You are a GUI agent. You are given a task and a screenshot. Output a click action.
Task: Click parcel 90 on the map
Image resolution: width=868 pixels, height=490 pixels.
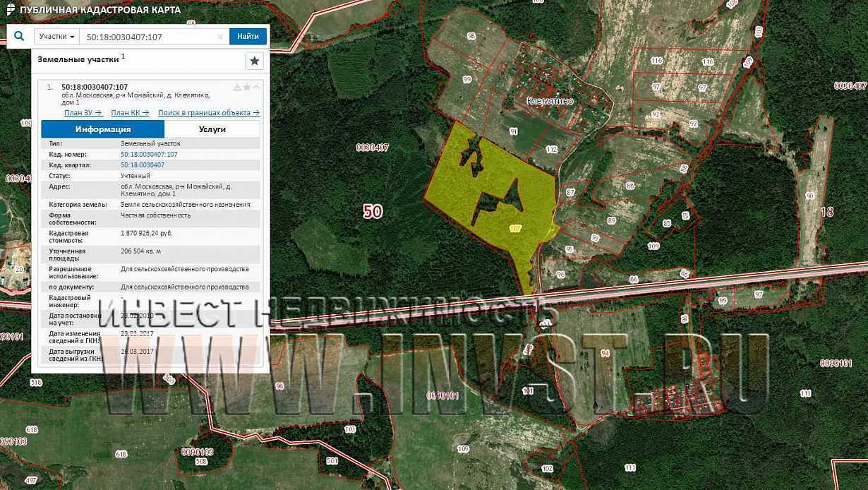pyautogui.click(x=809, y=196)
